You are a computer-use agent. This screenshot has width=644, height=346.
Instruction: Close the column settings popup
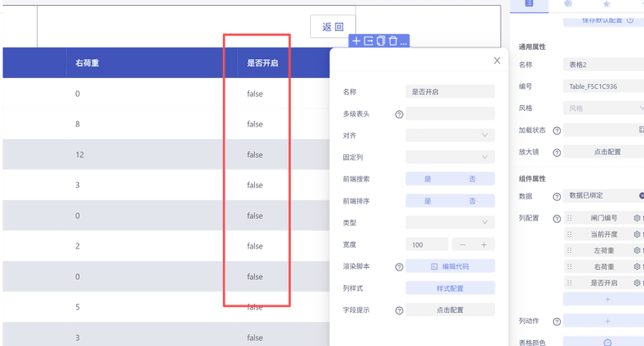click(497, 61)
